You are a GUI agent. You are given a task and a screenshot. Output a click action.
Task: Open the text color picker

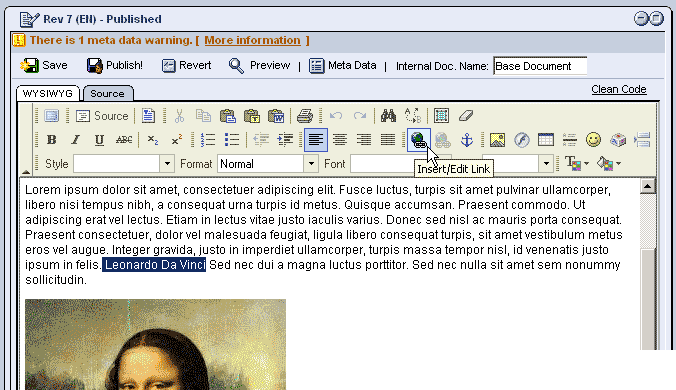pos(576,164)
